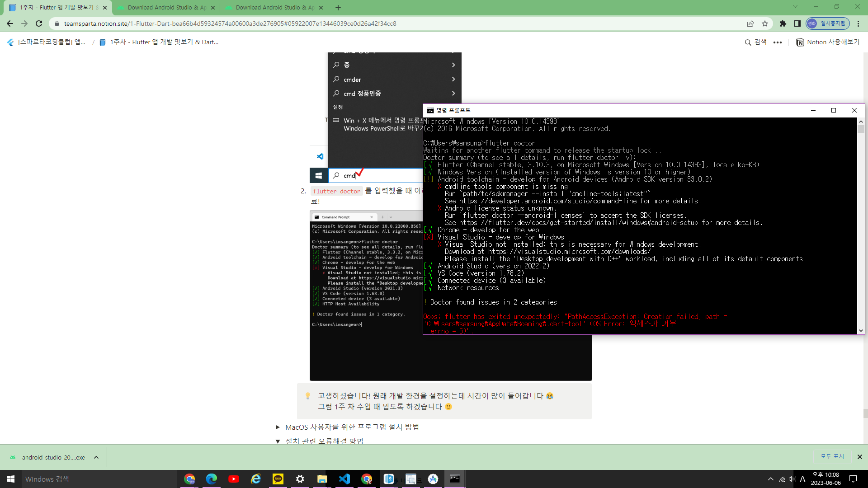Toggle the IME input mode indicator A
Viewport: 868px width, 488px height.
coord(802,479)
